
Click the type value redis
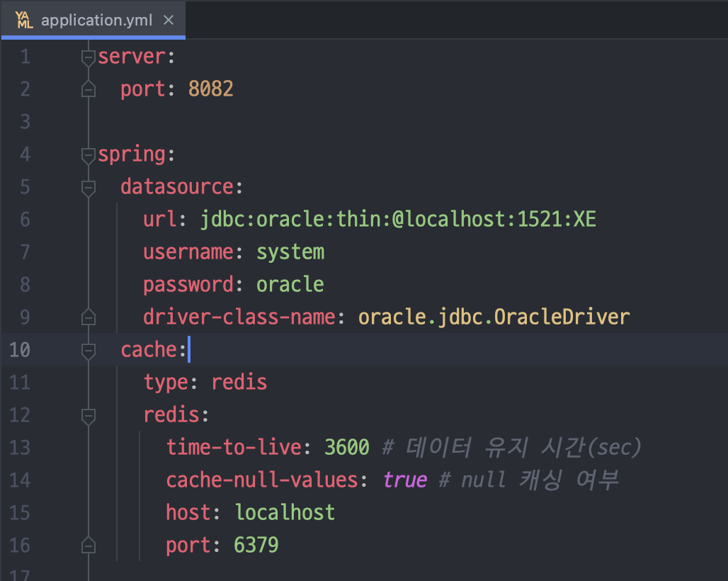click(239, 382)
